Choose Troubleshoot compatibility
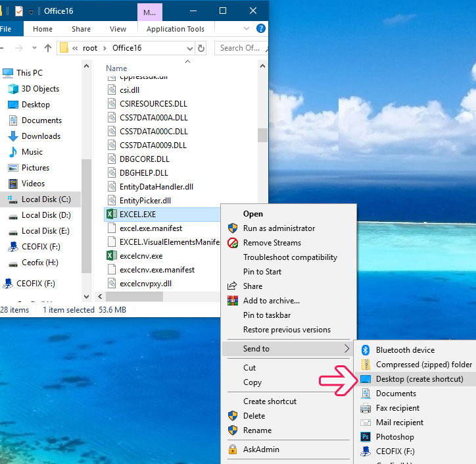 click(x=290, y=257)
